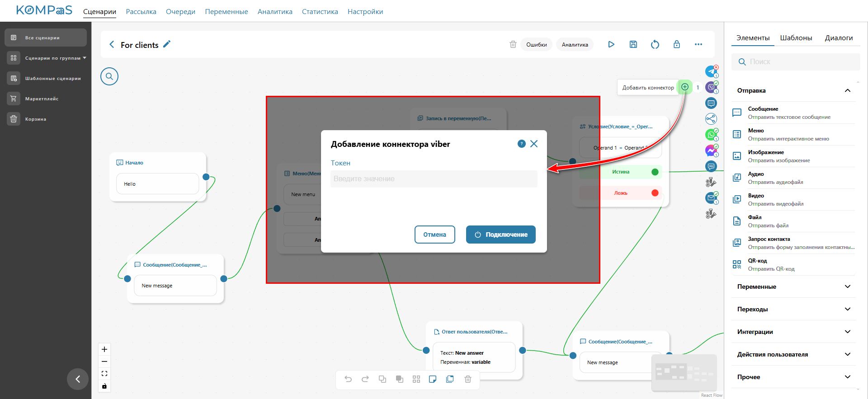The height and width of the screenshot is (399, 868).
Task: Select Все сценарии in the sidebar
Action: tap(46, 38)
